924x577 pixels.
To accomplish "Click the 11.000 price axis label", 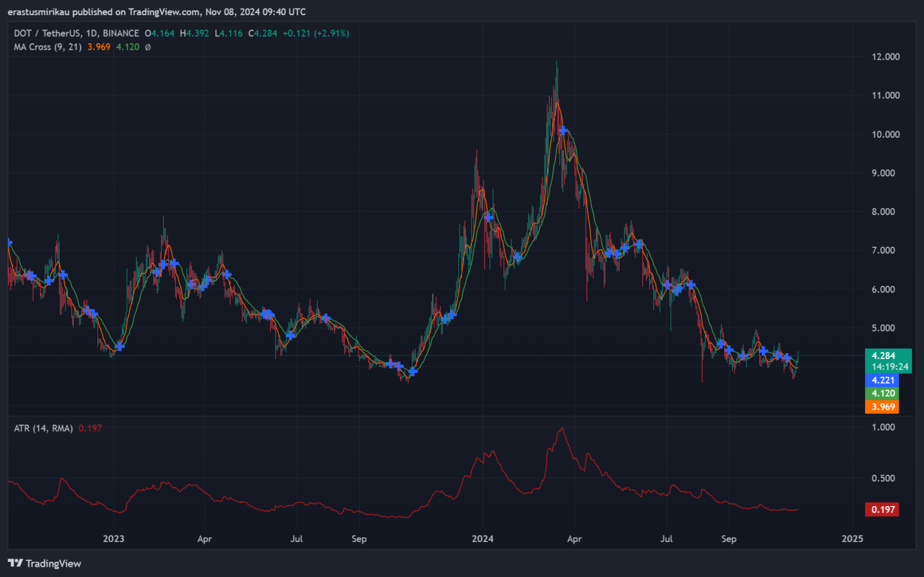I will 885,95.
